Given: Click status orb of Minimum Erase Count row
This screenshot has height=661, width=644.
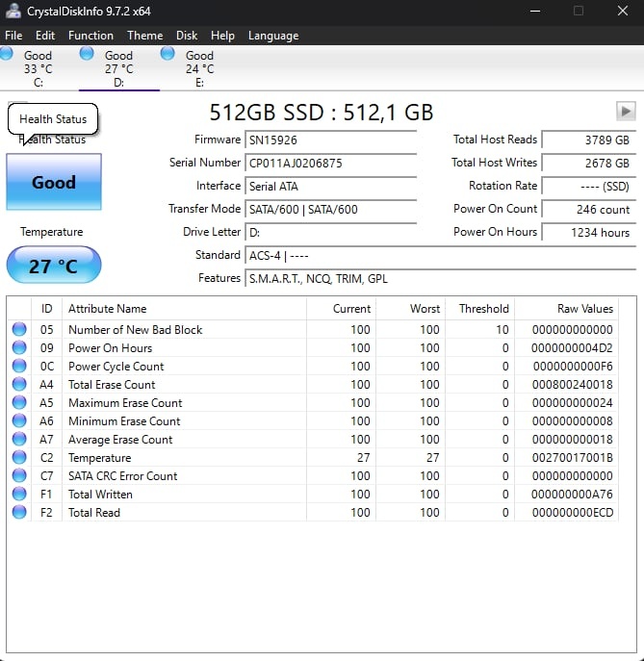Looking at the screenshot, I should click(19, 420).
